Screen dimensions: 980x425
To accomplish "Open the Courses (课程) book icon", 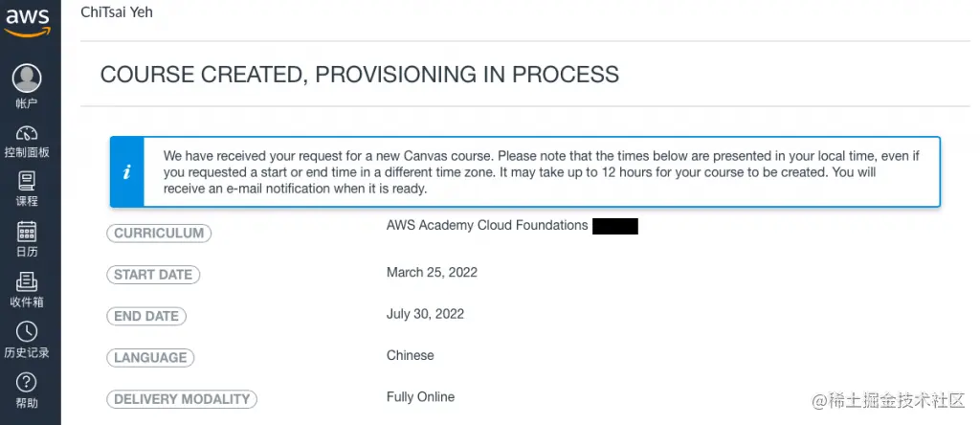I will click(x=27, y=181).
